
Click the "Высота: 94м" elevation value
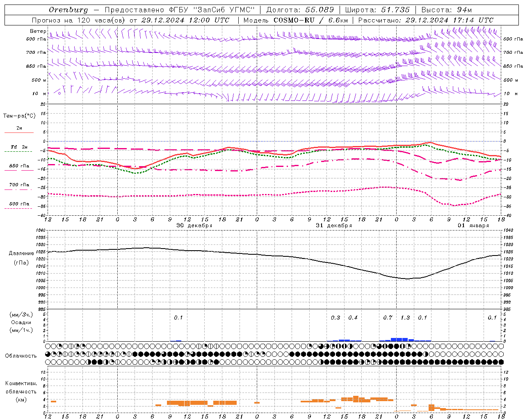pos(447,10)
